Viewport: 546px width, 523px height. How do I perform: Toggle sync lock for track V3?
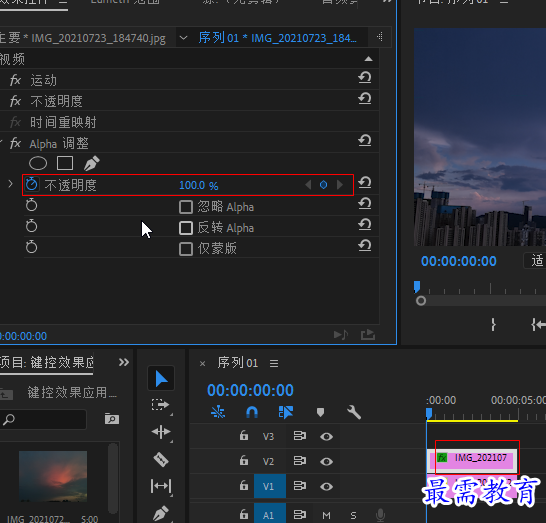[x=299, y=436]
